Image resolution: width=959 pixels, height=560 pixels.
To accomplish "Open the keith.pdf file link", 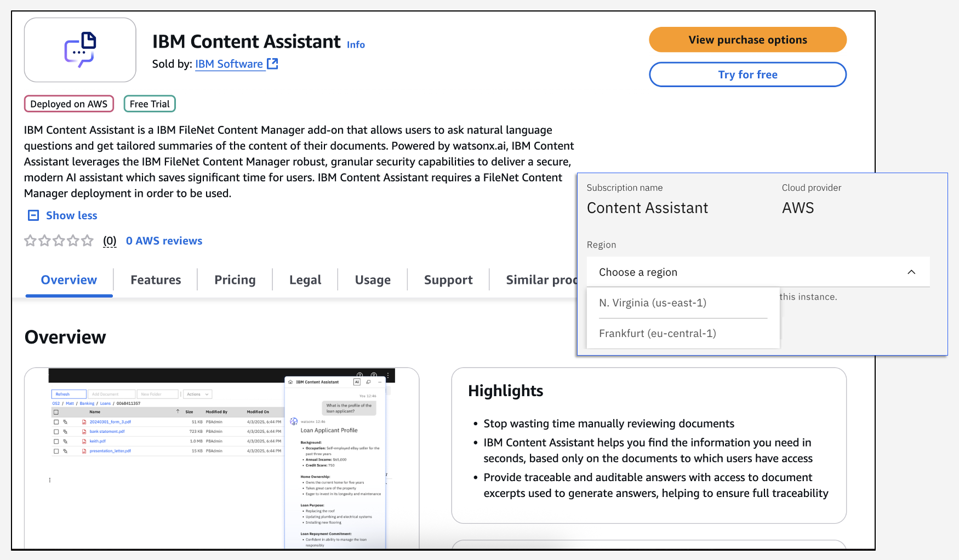I will 98,441.
